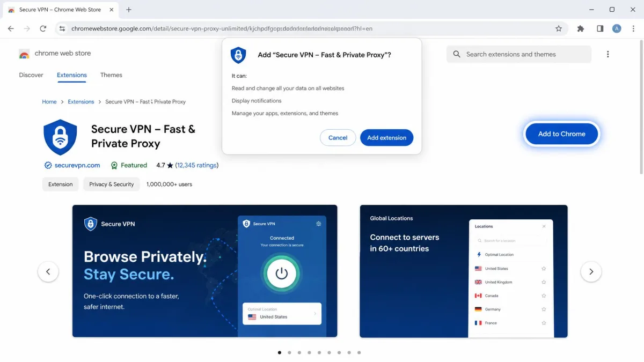Viewport: 644px width, 362px height.
Task: Click Home breadcrumb link
Action: pyautogui.click(x=49, y=101)
